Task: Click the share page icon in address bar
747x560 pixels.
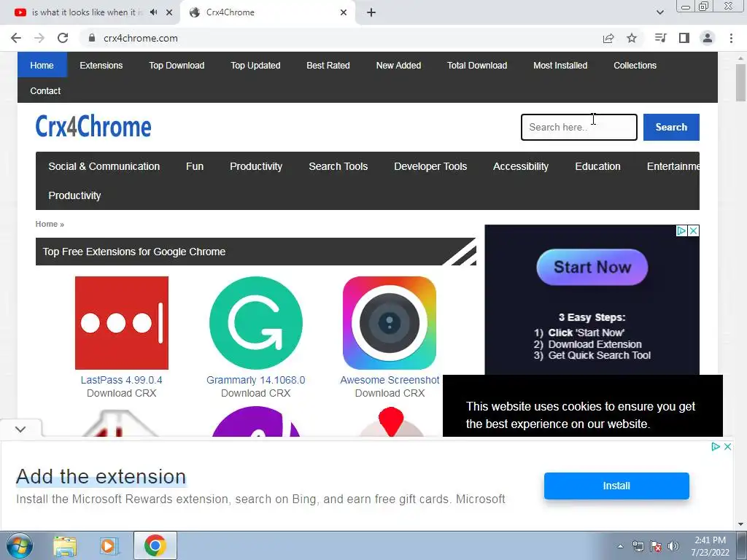Action: click(x=608, y=38)
